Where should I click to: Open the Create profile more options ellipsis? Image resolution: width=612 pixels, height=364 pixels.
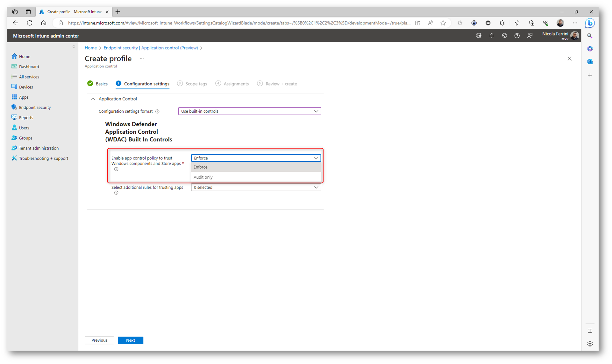click(x=142, y=59)
